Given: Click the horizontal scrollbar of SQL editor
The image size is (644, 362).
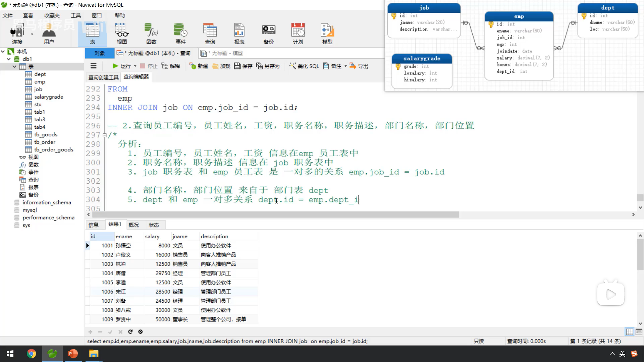Looking at the screenshot, I should coord(275,215).
